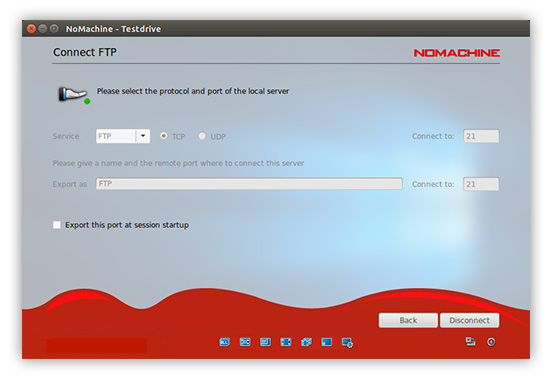Click the first 'ALL' display icon in bottom toolbar

pyautogui.click(x=224, y=342)
